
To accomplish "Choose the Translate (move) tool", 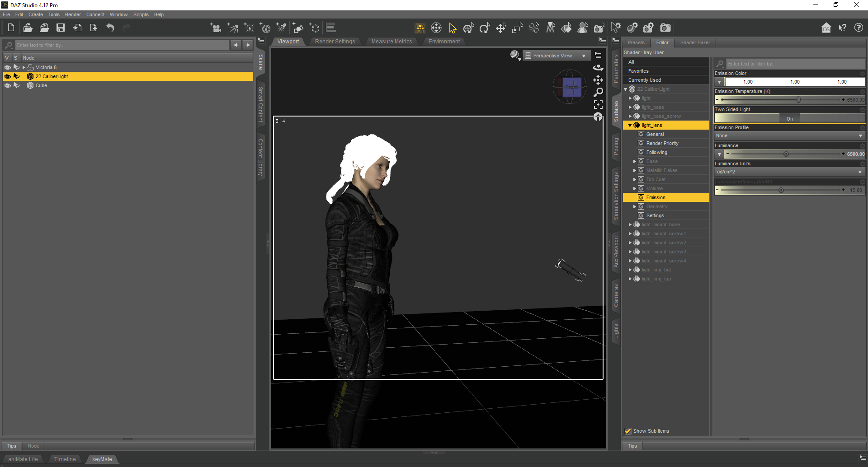I will pyautogui.click(x=501, y=28).
